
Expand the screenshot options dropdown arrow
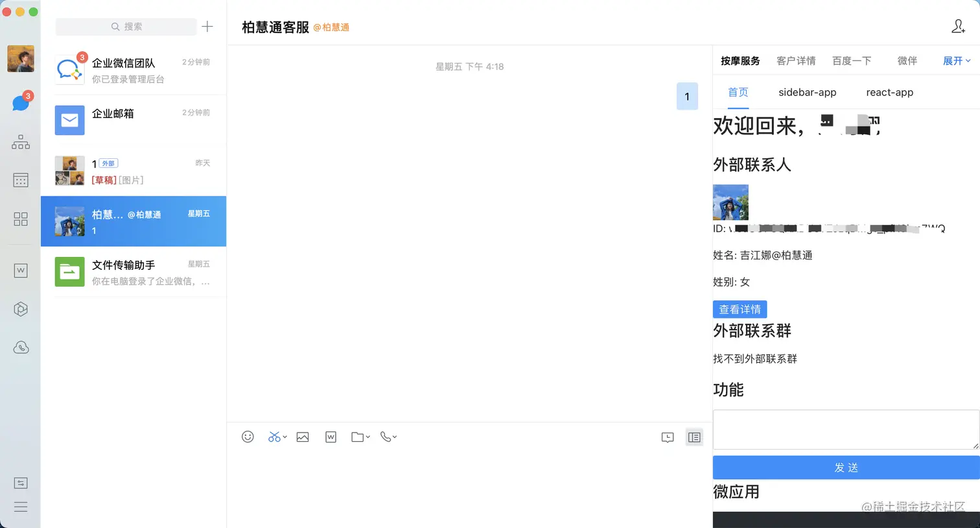(x=285, y=437)
